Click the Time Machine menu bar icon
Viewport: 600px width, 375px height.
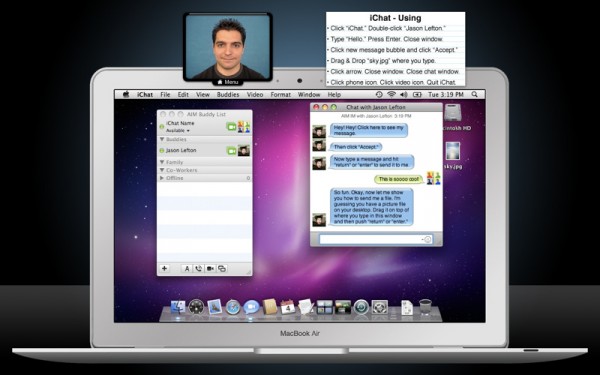tap(379, 94)
